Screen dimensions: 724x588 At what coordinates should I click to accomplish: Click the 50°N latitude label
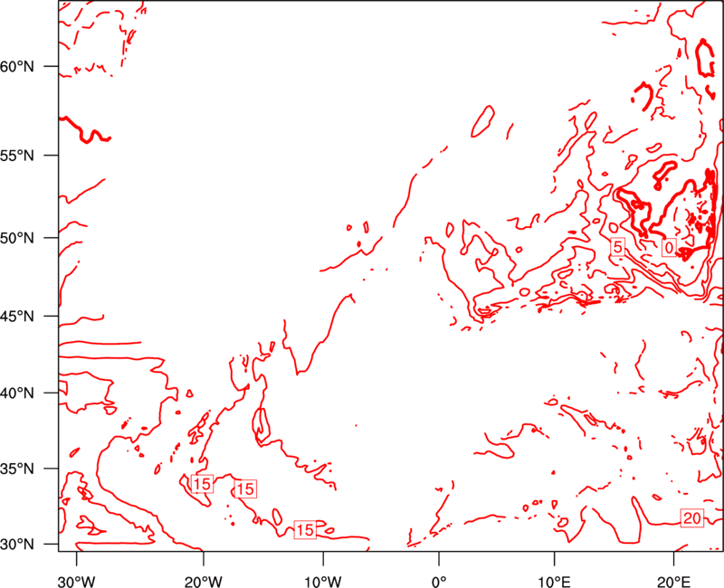coord(17,238)
